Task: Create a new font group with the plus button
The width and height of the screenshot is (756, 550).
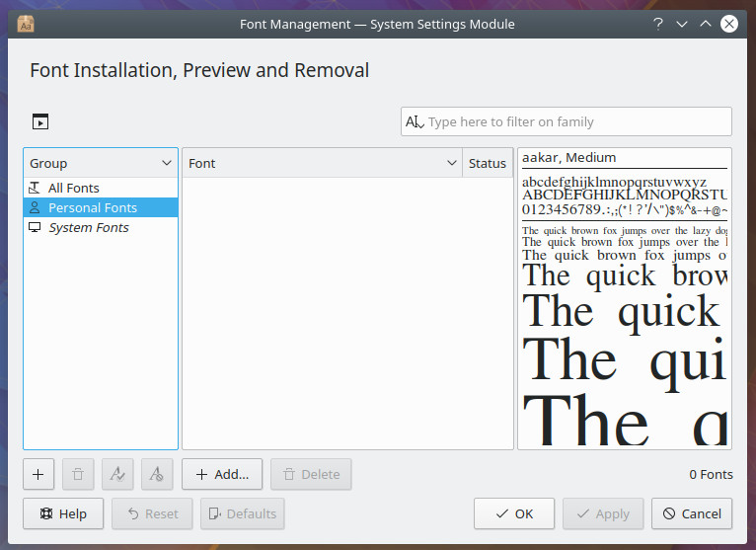Action: point(38,474)
